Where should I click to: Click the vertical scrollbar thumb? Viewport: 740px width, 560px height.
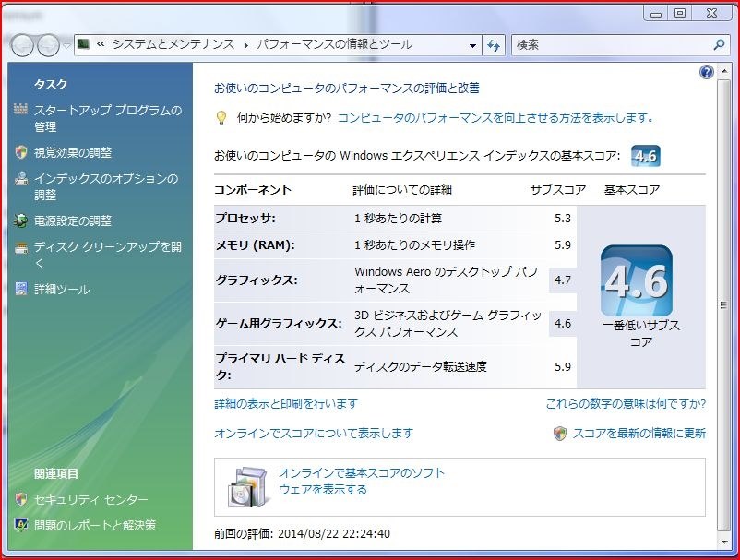point(723,304)
